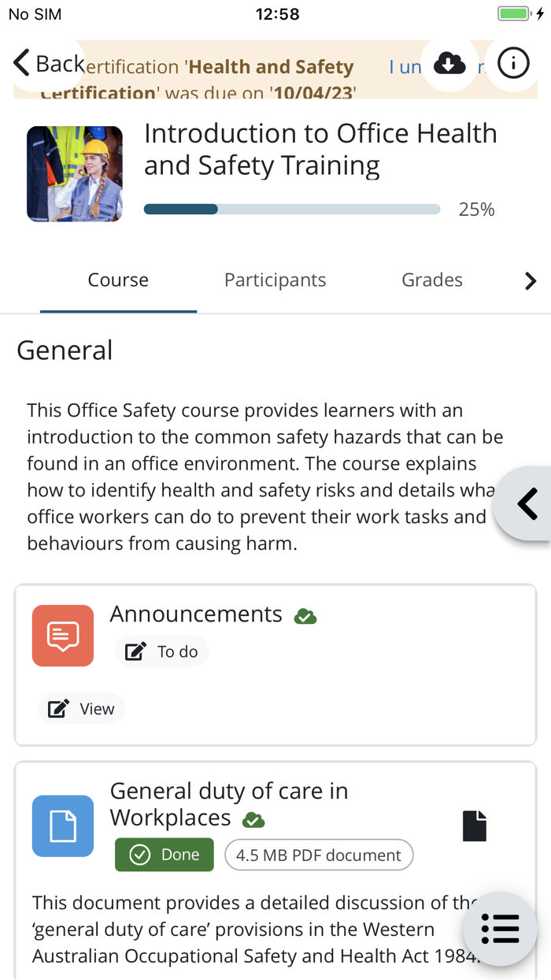Toggle the Done status badge
The height and width of the screenshot is (980, 551).
click(164, 855)
